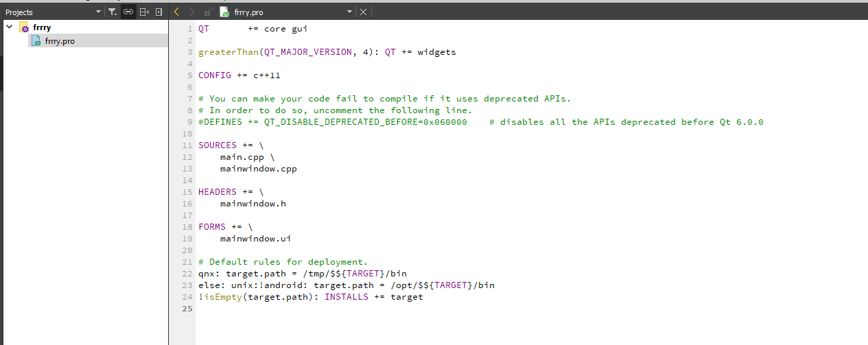The height and width of the screenshot is (345, 868).
Task: Click on 'QT += core gui' line
Action: coord(253,29)
